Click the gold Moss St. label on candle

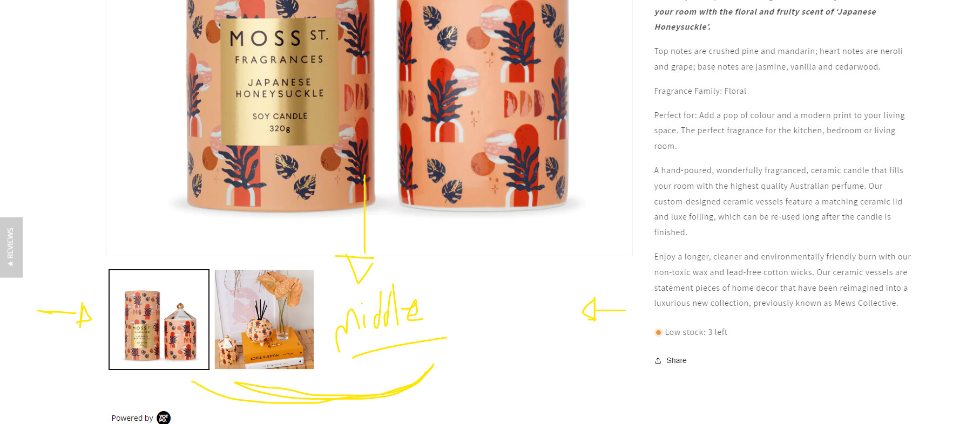point(279,82)
